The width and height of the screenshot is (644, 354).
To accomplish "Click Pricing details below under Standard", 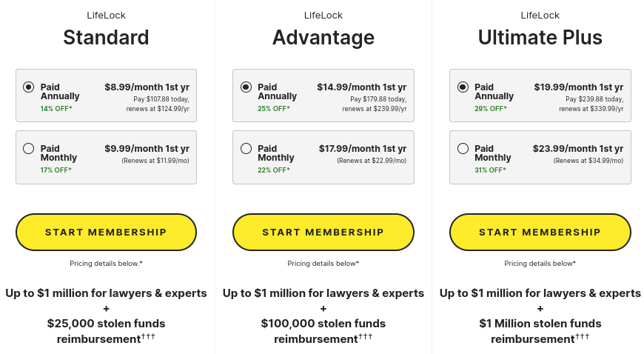I will [x=106, y=264].
